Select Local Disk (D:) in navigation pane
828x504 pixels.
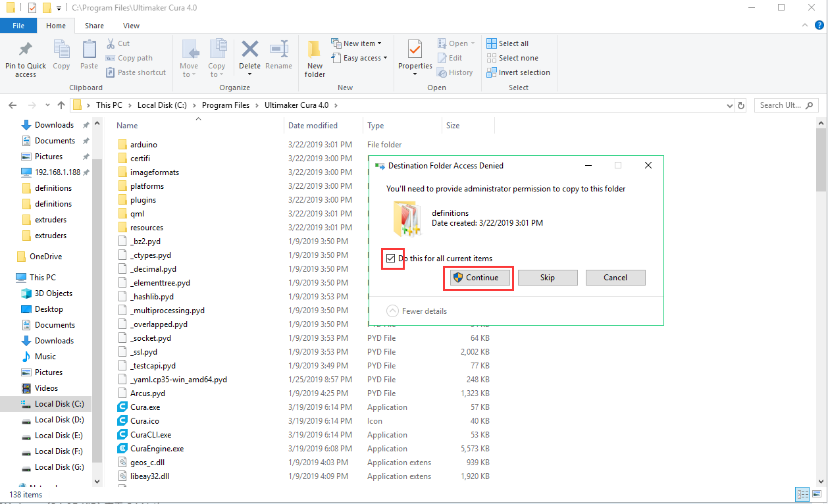point(59,420)
